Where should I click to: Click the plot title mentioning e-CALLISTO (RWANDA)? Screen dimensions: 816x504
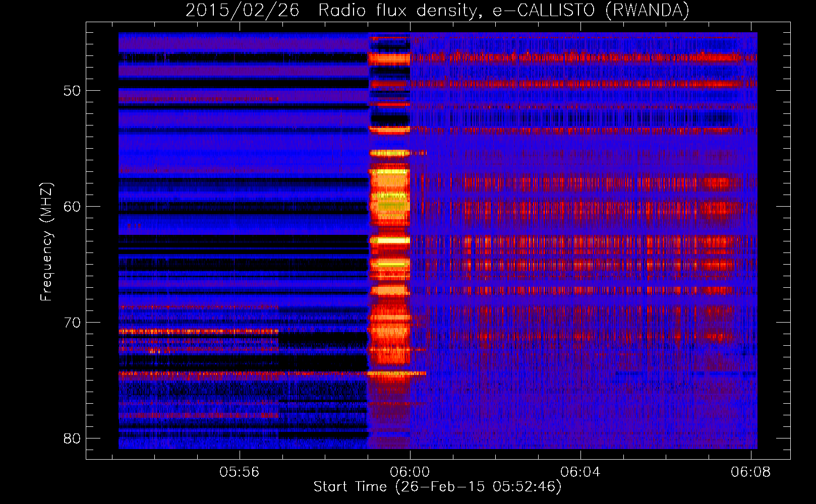[437, 11]
